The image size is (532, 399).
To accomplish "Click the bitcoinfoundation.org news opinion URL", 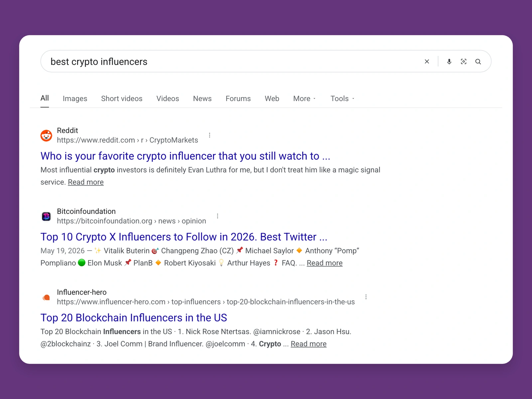I will pos(131,221).
